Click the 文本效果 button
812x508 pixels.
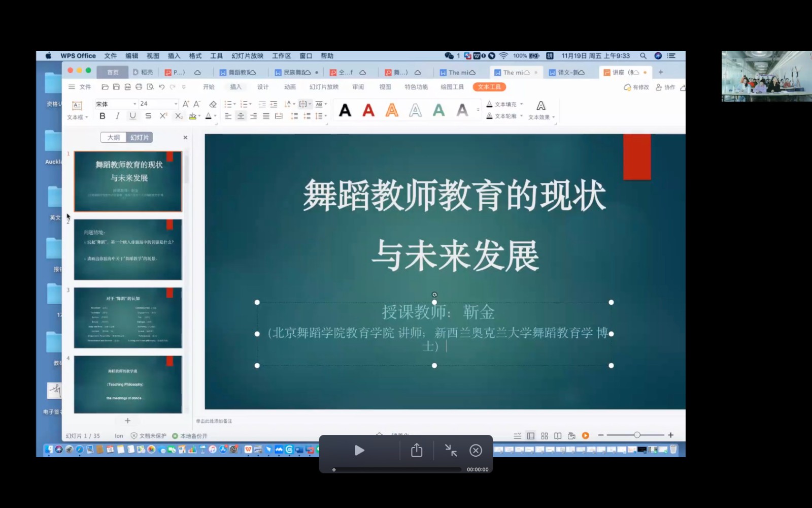tap(541, 110)
